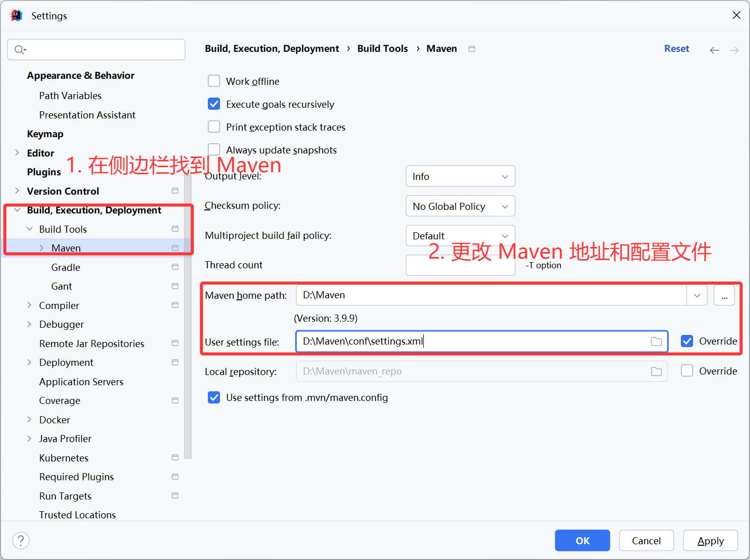Image resolution: width=750 pixels, height=560 pixels.
Task: Uncheck Override for User settings file
Action: (x=687, y=341)
